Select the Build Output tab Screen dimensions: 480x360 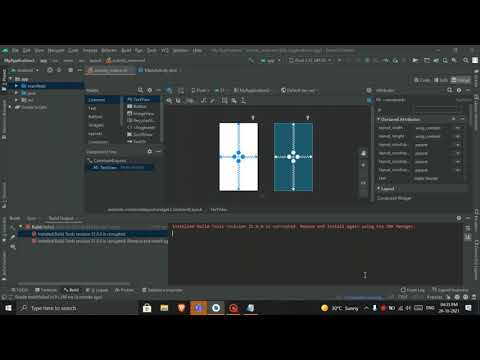click(x=61, y=218)
